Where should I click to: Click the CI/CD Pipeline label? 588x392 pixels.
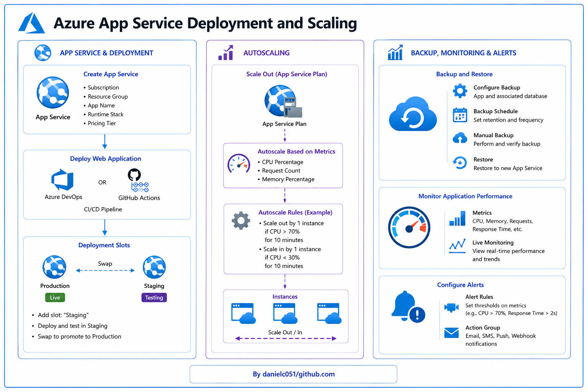(x=103, y=209)
